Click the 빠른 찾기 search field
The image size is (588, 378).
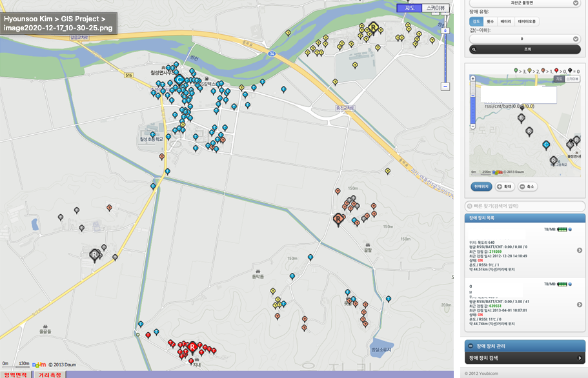(x=525, y=206)
